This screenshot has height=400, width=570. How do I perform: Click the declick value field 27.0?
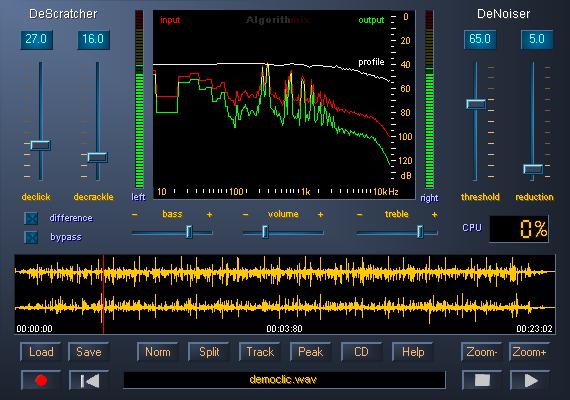36,39
